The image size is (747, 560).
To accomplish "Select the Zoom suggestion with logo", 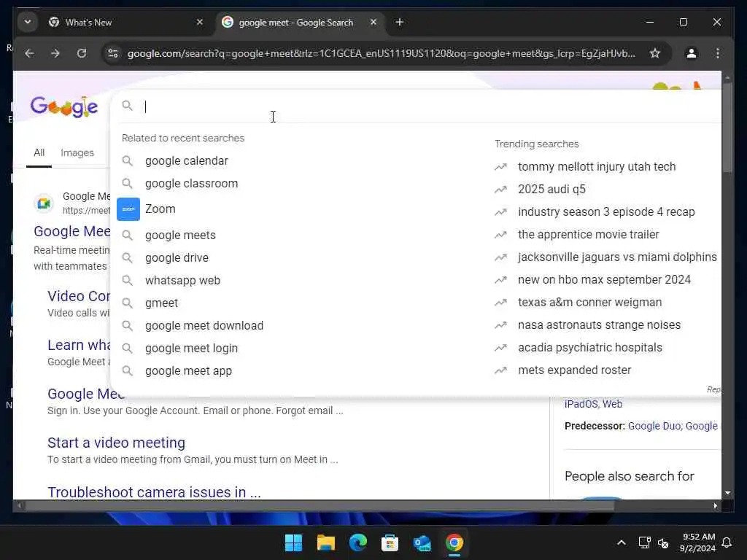I will coord(160,209).
